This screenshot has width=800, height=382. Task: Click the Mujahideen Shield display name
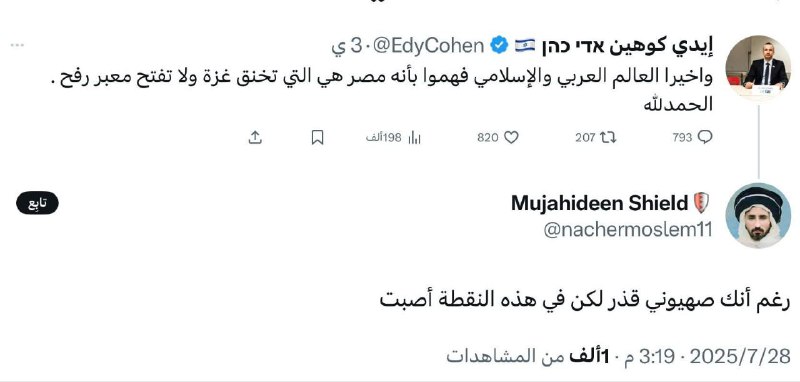599,203
